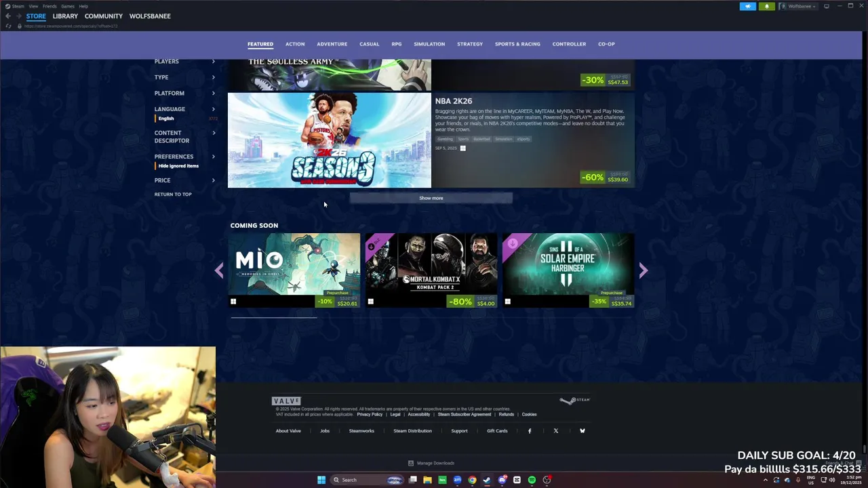
Task: Open the Gift Cards footer link
Action: [x=497, y=431]
